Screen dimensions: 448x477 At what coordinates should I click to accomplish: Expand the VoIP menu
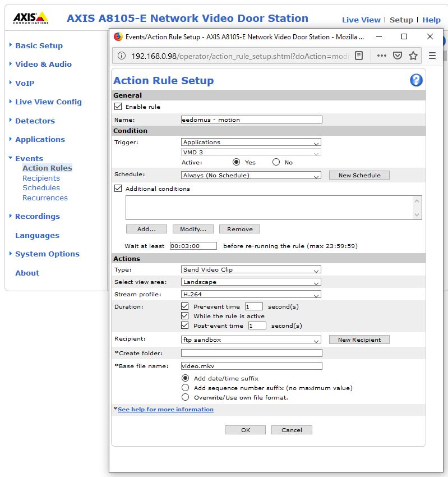click(25, 83)
